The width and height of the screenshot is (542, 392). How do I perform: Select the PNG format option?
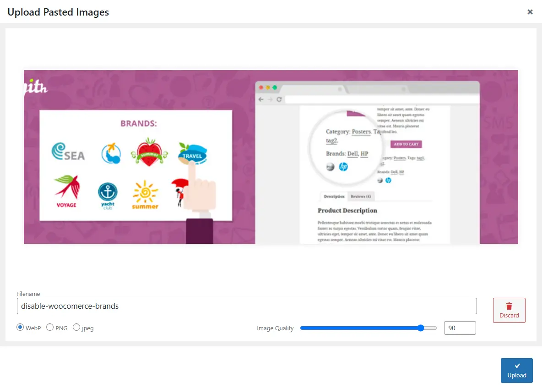50,328
